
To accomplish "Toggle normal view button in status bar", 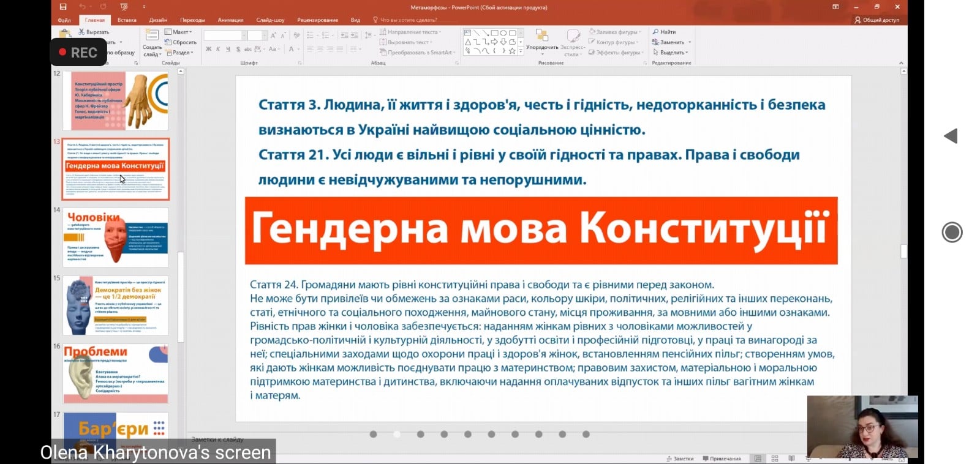I will (x=758, y=458).
